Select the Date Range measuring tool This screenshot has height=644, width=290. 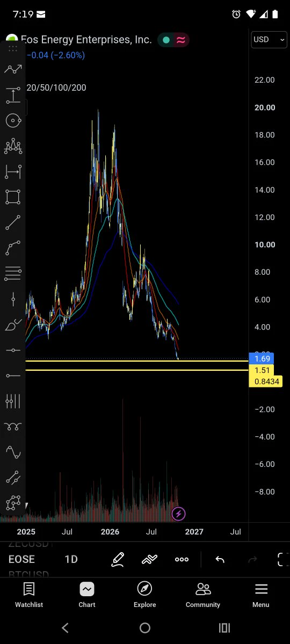click(x=13, y=172)
